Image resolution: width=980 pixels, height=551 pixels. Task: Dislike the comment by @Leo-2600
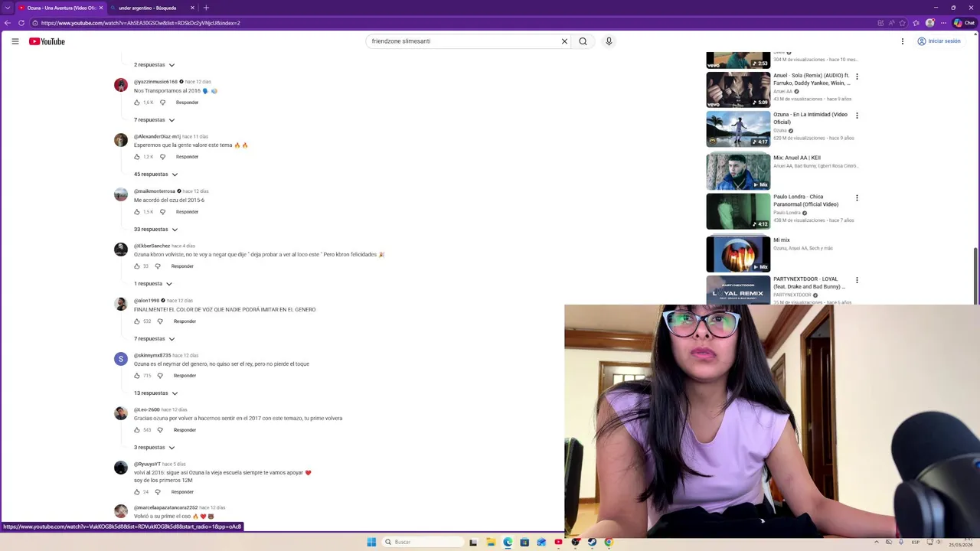point(160,430)
